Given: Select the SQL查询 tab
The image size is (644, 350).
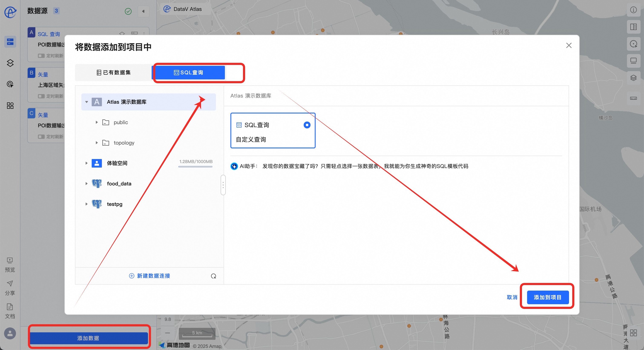Looking at the screenshot, I should [188, 73].
